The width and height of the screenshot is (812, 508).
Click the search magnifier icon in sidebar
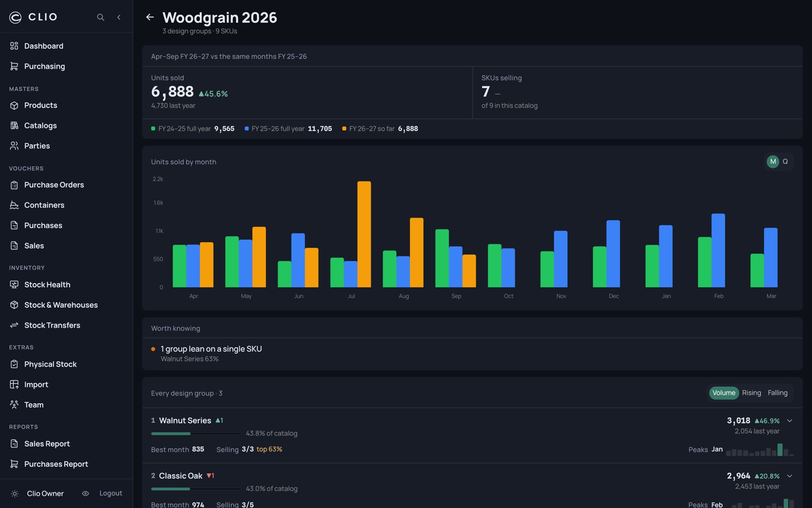click(100, 17)
